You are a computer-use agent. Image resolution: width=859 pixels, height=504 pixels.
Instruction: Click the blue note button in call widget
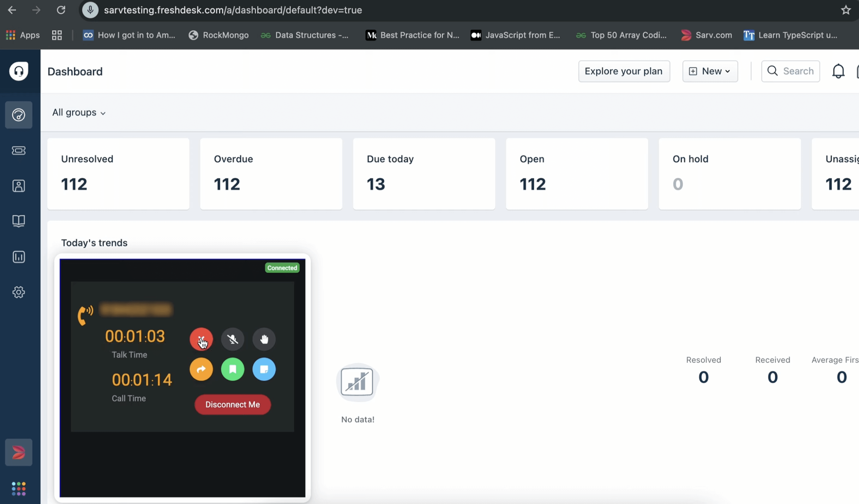click(264, 369)
